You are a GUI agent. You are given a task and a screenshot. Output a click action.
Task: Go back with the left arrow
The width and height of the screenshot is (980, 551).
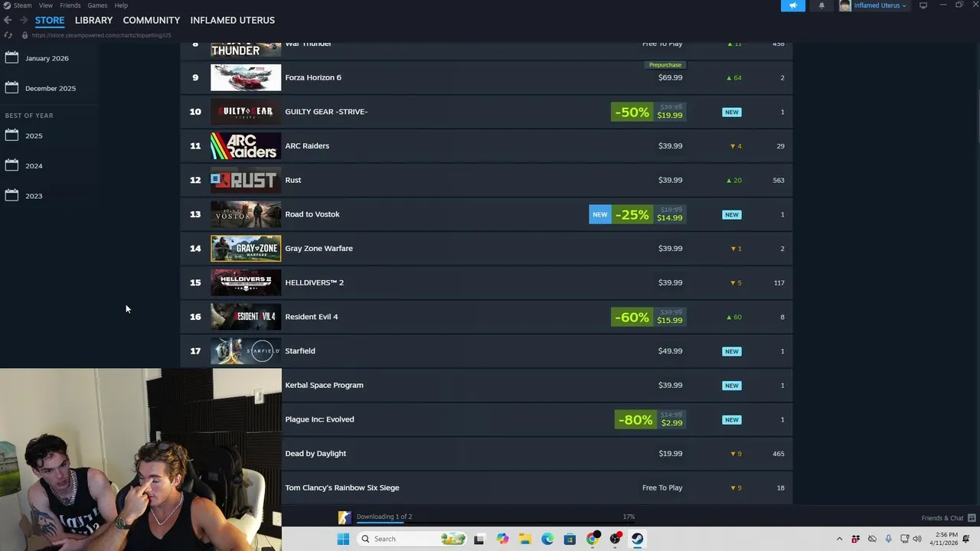[x=8, y=20]
